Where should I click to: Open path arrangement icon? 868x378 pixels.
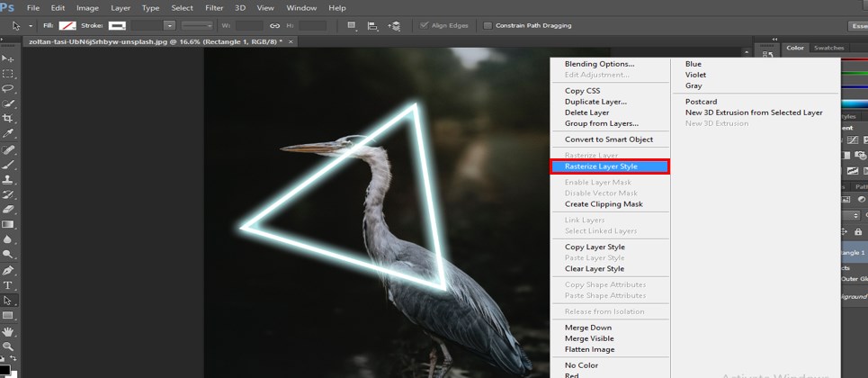394,25
